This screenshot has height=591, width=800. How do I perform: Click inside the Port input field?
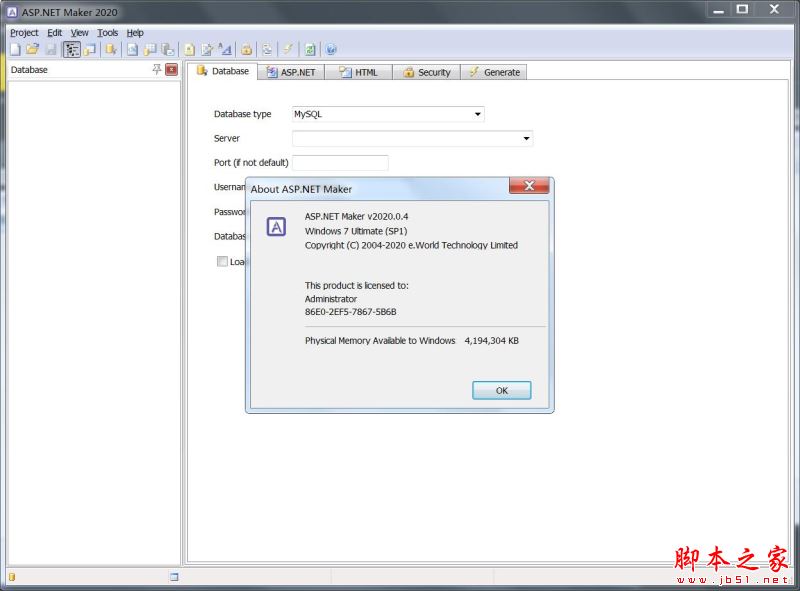(x=340, y=162)
